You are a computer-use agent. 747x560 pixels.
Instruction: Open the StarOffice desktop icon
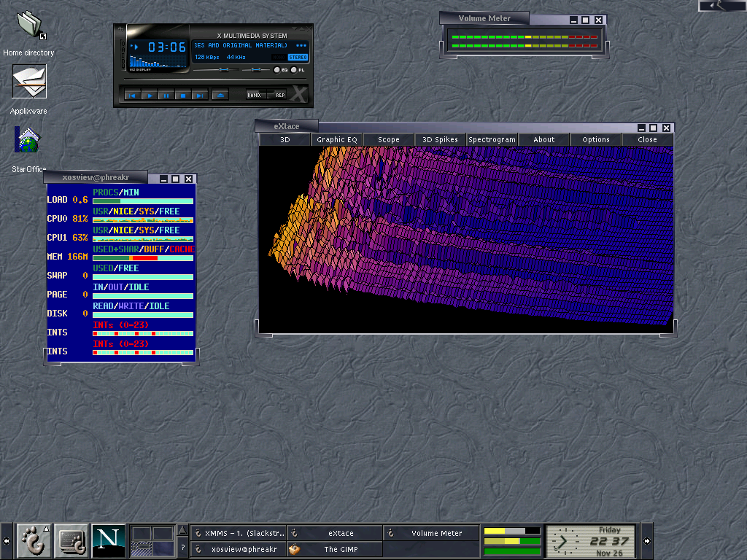28,140
